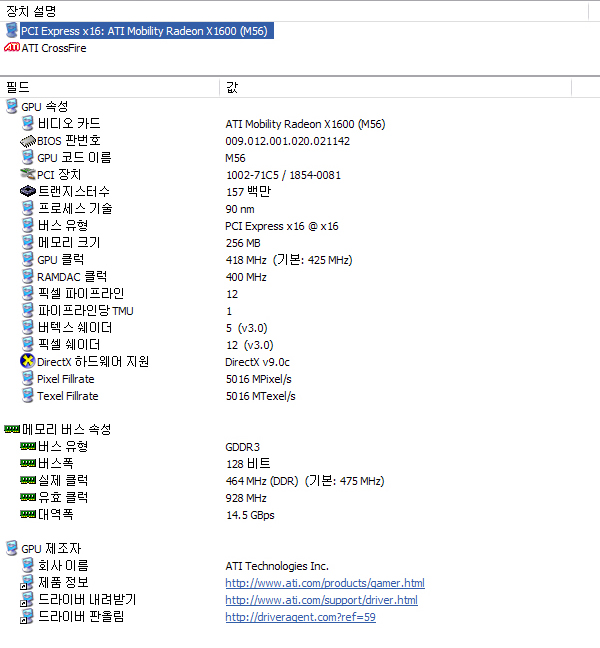The height and width of the screenshot is (648, 600).
Task: Click the 버스 유형 label under GPU 속성
Action: coord(63,225)
